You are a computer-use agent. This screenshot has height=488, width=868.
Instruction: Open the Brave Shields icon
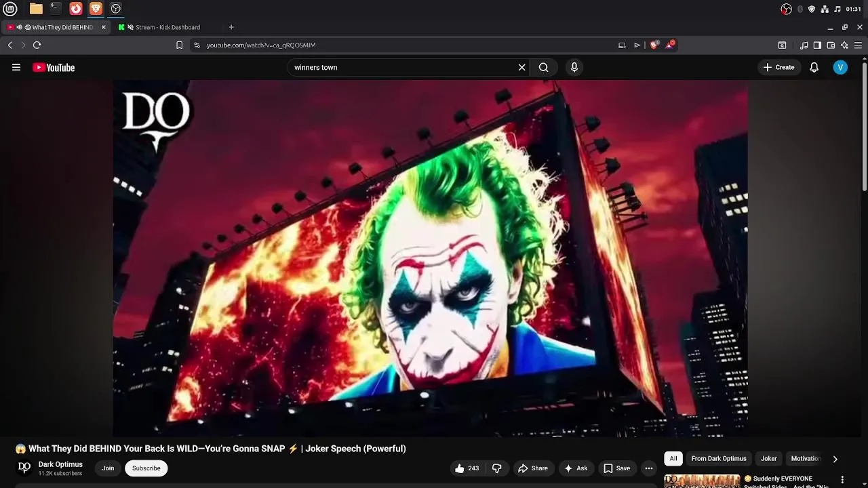click(654, 45)
